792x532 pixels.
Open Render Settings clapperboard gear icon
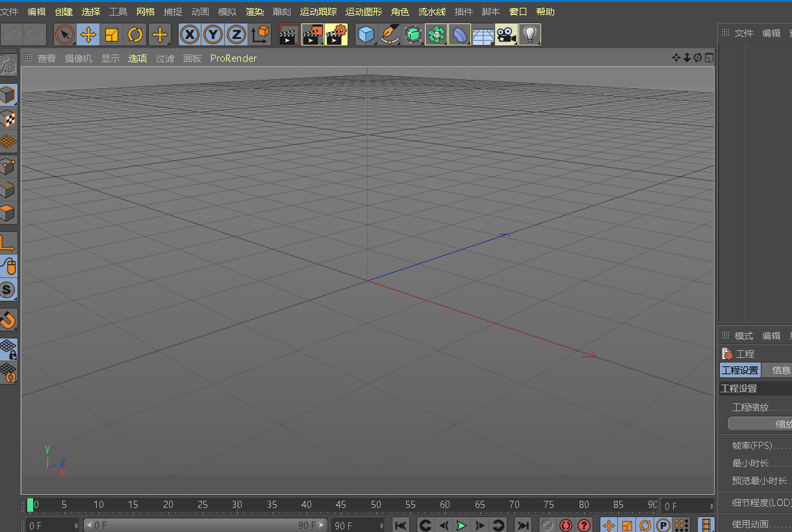click(x=336, y=34)
